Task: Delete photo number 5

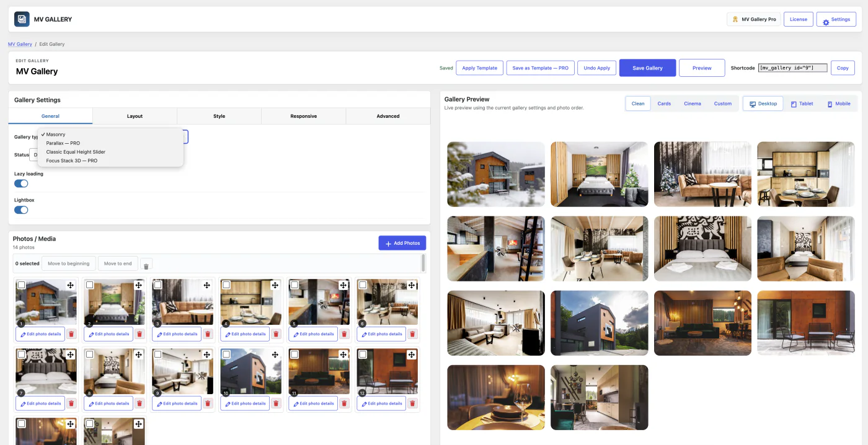Action: [344, 334]
